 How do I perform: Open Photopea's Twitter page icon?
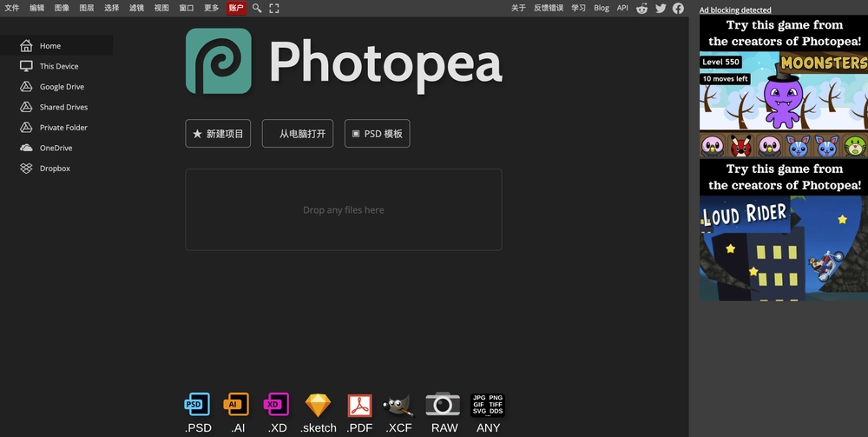[661, 9]
